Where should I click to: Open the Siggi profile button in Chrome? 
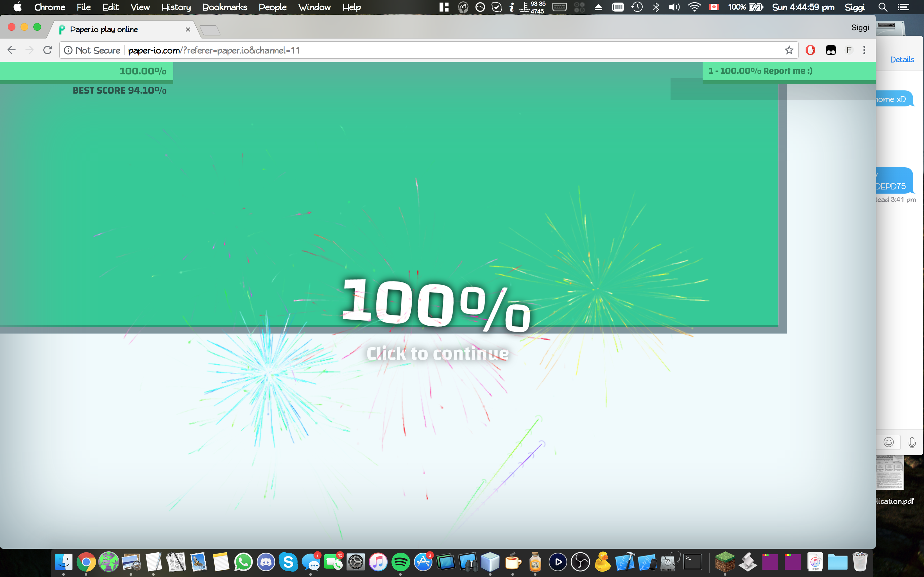pos(860,28)
